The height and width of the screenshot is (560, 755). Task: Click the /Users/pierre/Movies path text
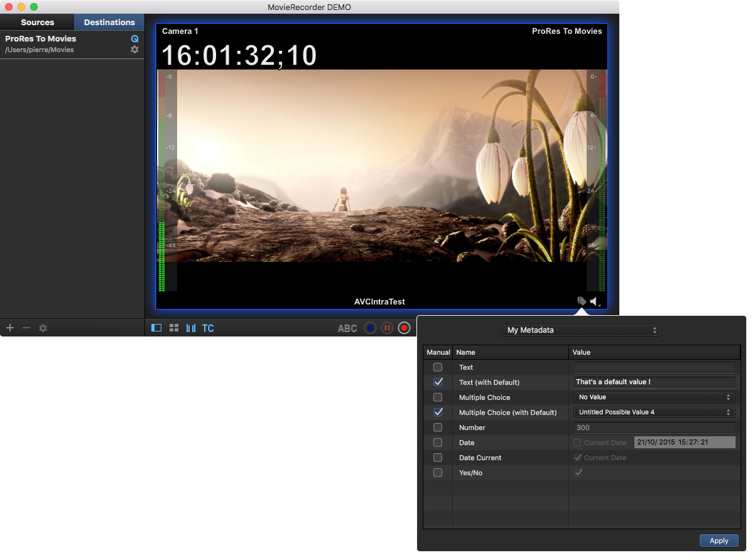[x=40, y=50]
